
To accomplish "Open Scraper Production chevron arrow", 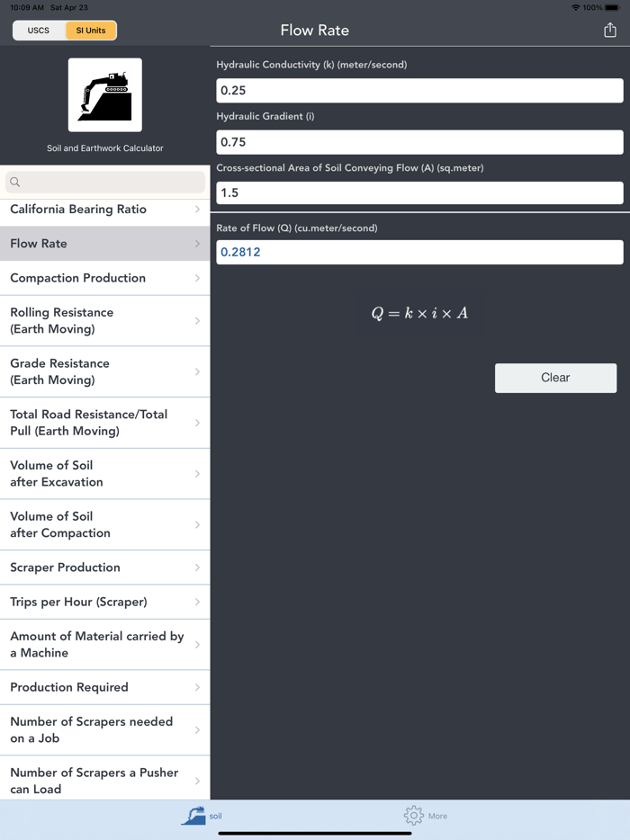I will (x=197, y=567).
